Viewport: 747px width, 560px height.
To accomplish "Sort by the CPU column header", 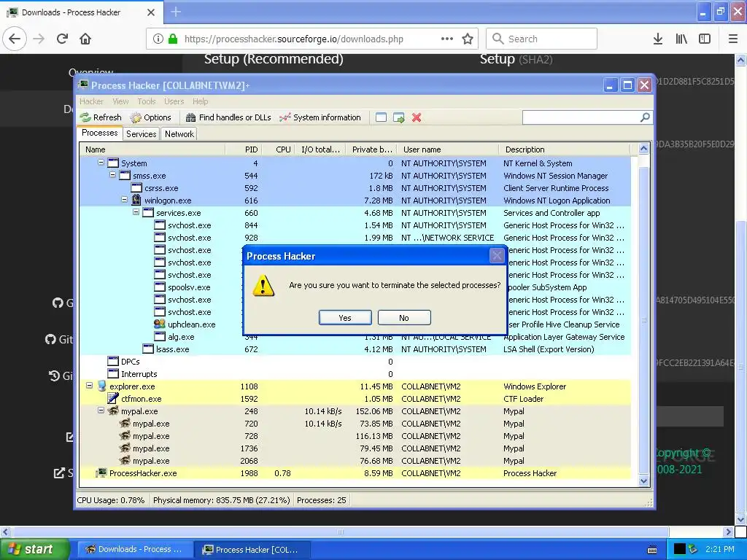I will click(279, 149).
